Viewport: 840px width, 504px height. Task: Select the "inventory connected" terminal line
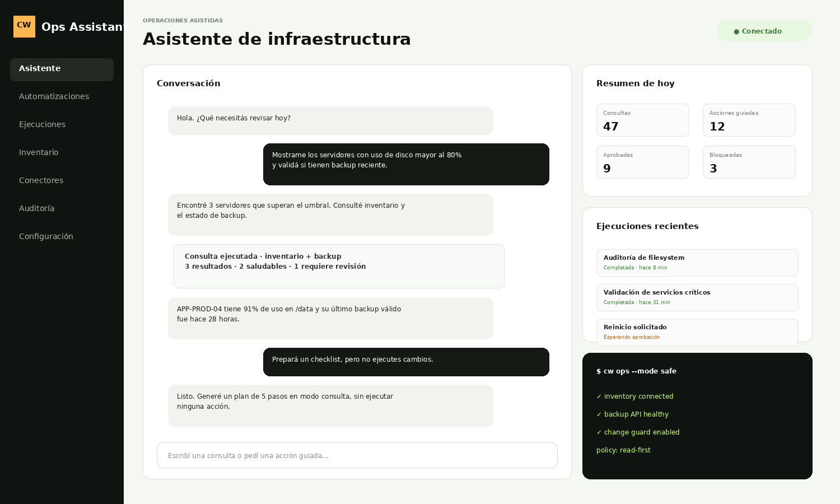[635, 396]
